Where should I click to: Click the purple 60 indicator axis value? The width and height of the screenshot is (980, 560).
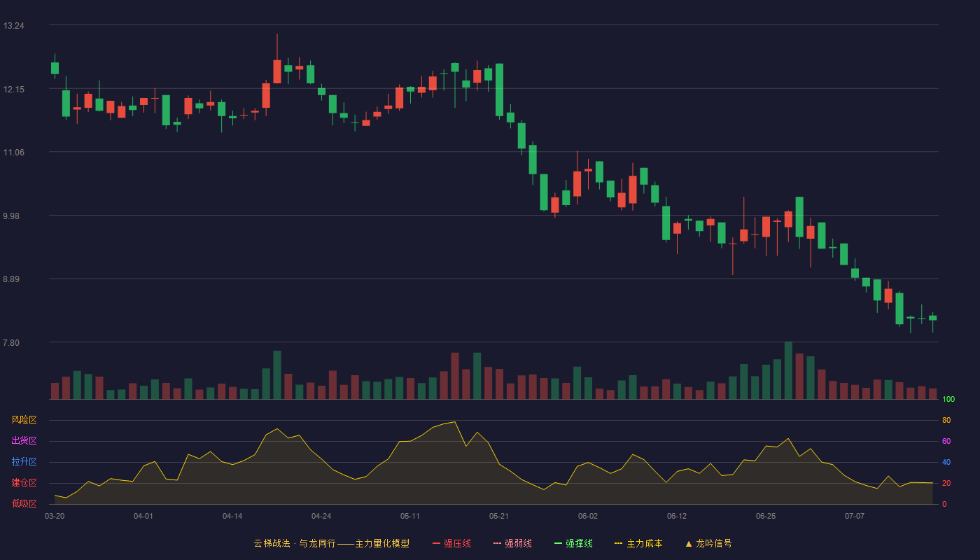946,442
